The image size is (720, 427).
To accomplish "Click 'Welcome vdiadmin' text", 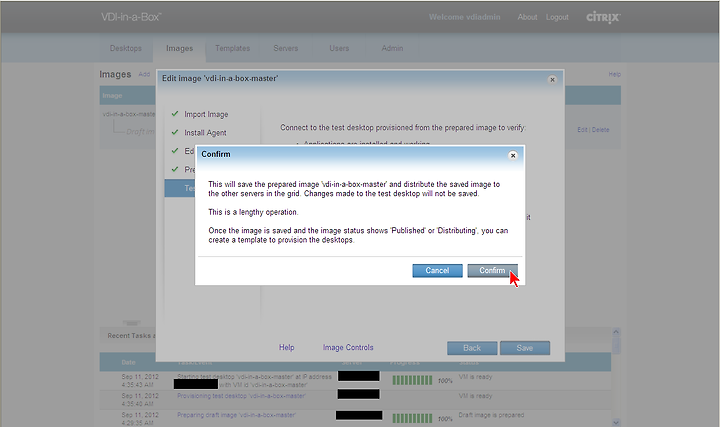I will pos(465,17).
